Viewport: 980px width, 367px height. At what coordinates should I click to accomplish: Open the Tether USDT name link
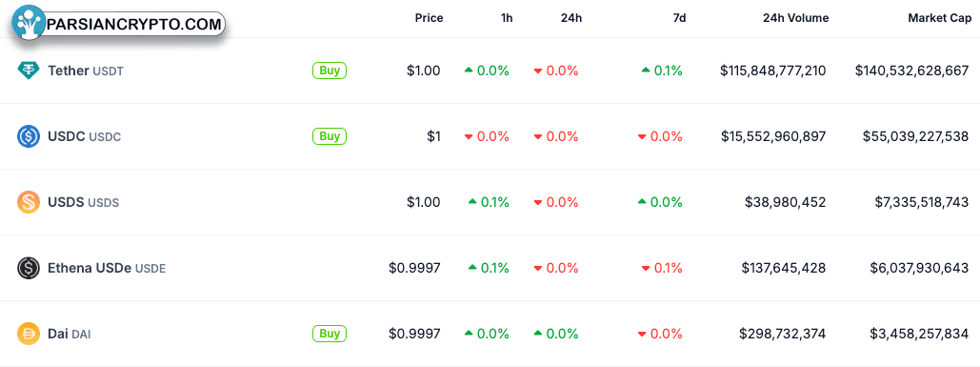86,71
